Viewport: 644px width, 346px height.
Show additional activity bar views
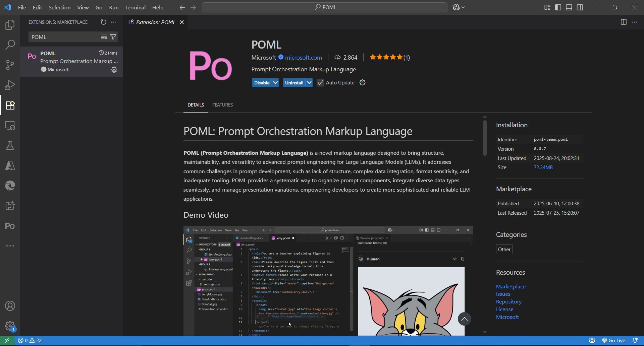click(x=10, y=246)
